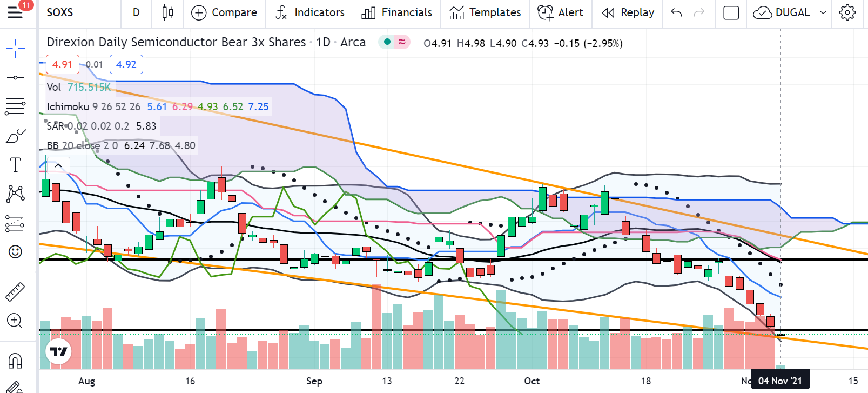
Task: Open the hamburger main menu
Action: pos(15,12)
